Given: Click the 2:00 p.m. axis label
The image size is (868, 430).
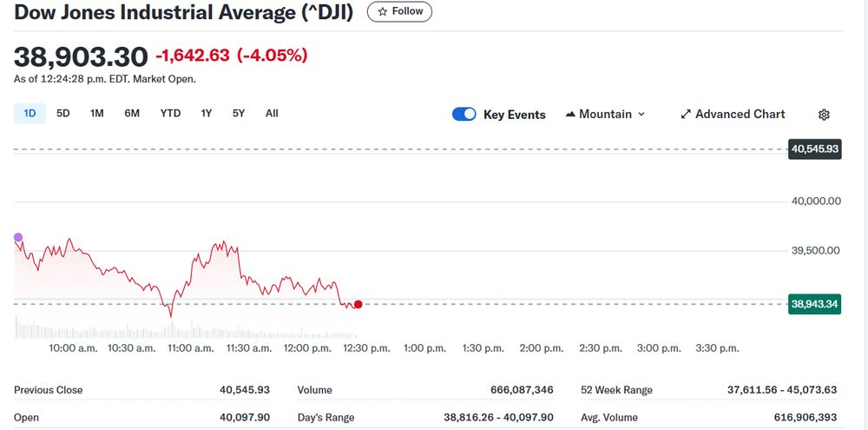Looking at the screenshot, I should (542, 348).
